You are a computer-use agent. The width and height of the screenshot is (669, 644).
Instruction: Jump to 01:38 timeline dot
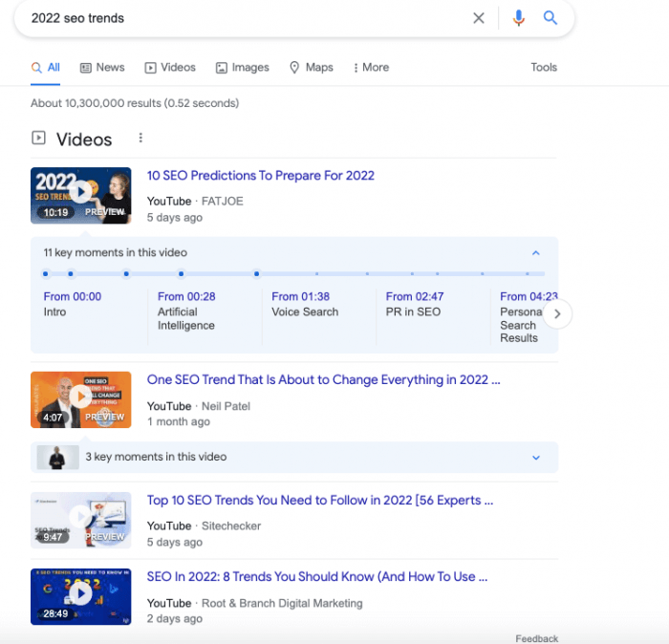(126, 274)
